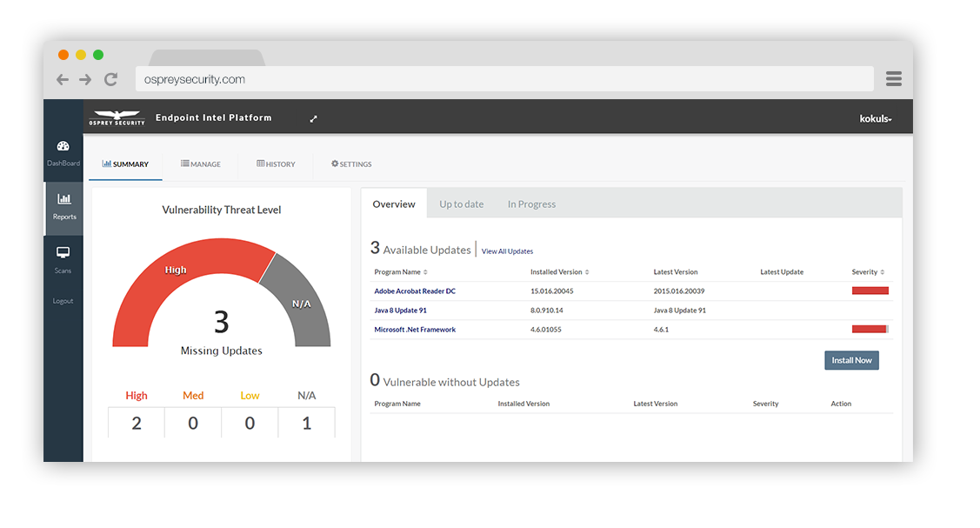This screenshot has width=980, height=528.
Task: Click the browser back arrow
Action: pyautogui.click(x=63, y=79)
